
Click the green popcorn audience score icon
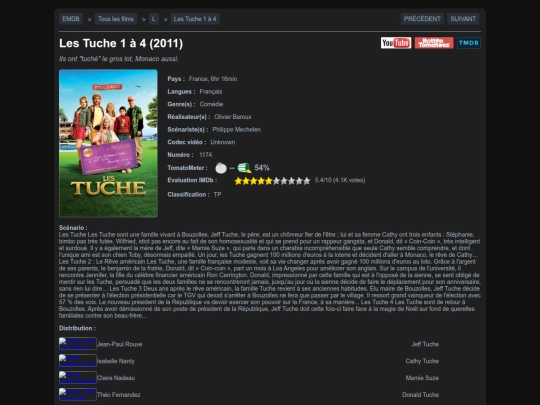[244, 168]
